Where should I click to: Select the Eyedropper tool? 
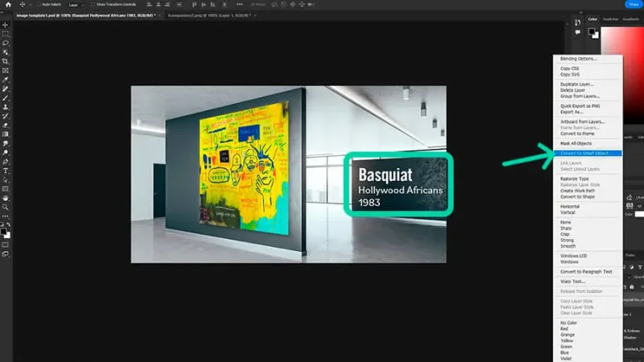click(6, 80)
